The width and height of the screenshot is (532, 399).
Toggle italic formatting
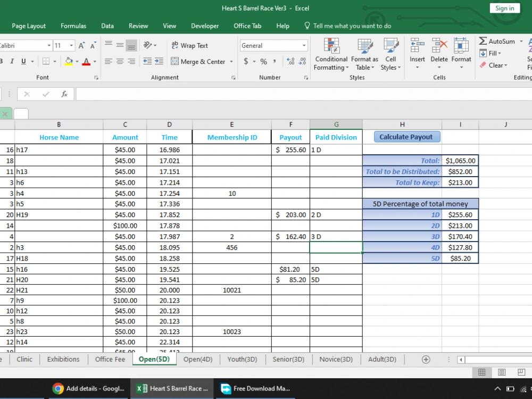(12, 61)
